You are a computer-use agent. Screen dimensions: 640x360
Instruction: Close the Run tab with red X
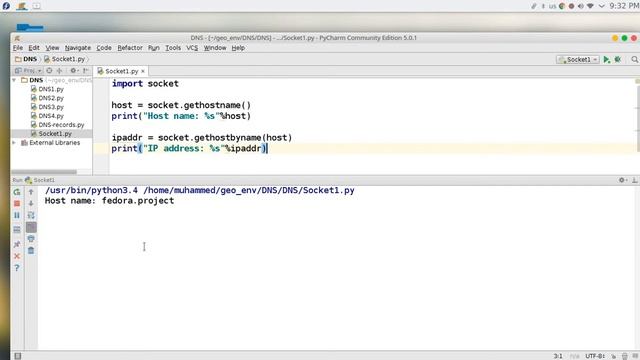click(x=17, y=256)
